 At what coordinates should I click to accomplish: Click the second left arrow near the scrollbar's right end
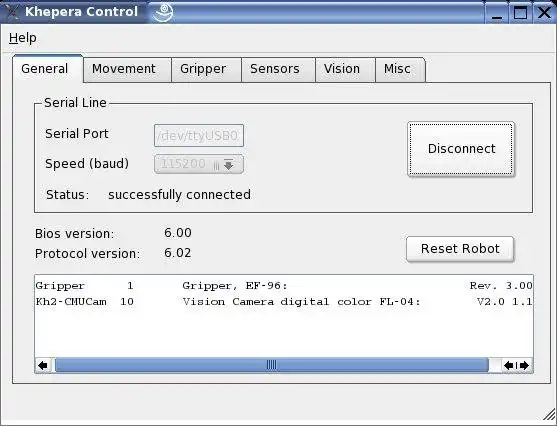click(x=509, y=365)
